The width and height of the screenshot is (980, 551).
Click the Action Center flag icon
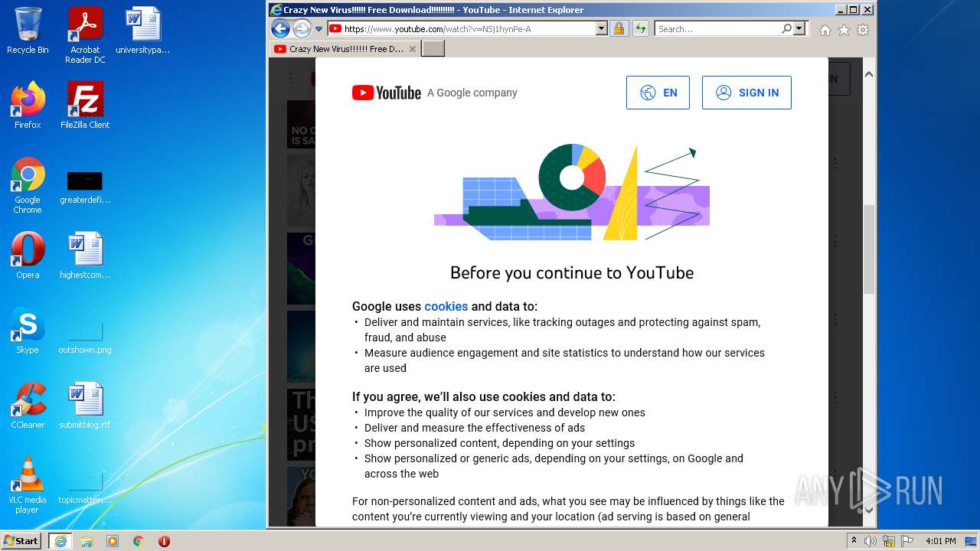906,541
